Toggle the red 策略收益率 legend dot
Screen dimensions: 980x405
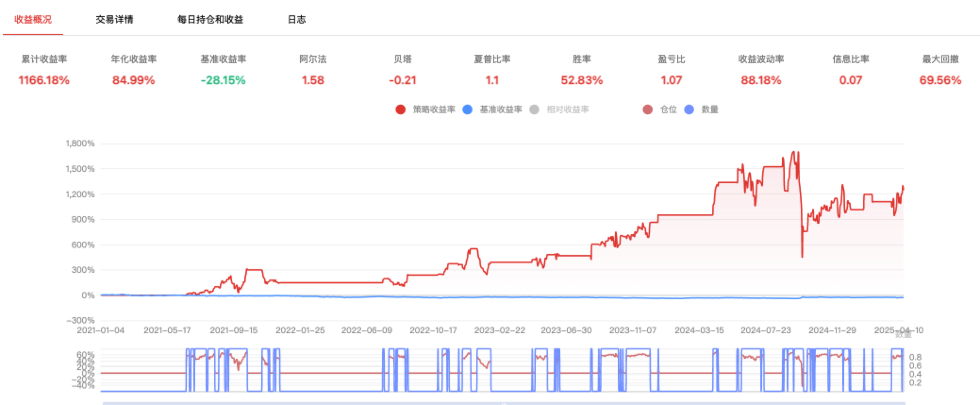point(400,110)
